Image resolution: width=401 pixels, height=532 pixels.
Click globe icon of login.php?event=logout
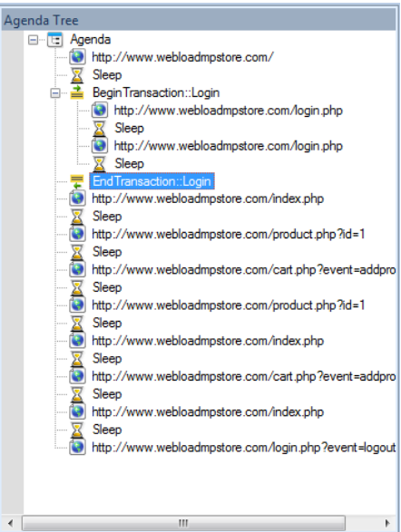click(x=77, y=447)
